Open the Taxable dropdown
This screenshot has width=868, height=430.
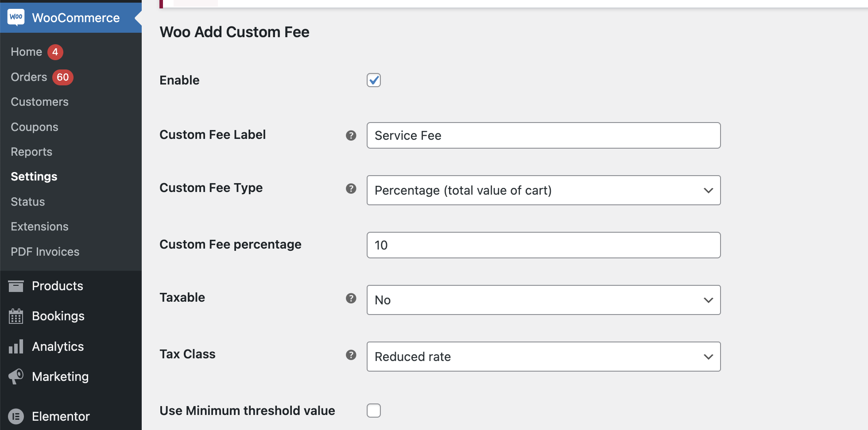click(x=543, y=300)
